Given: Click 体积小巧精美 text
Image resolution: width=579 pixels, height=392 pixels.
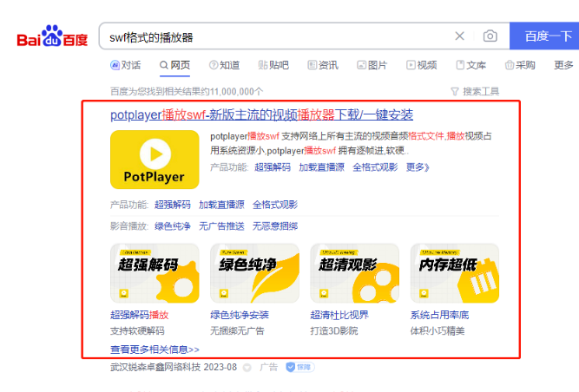Looking at the screenshot, I should 438,330.
